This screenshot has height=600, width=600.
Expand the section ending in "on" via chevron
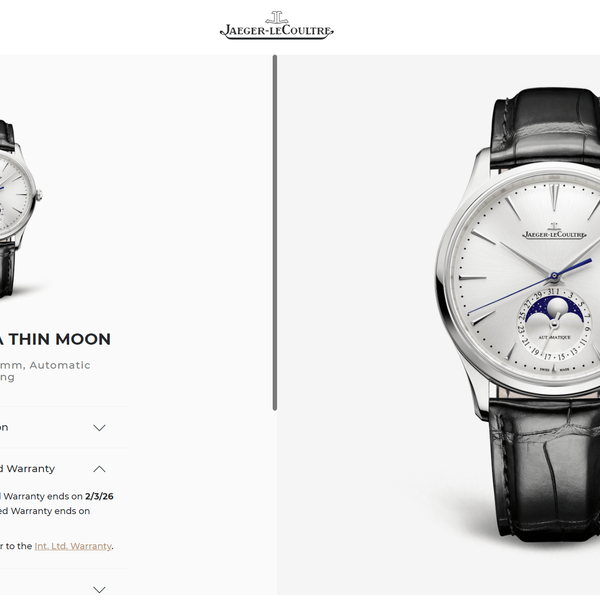(x=99, y=428)
